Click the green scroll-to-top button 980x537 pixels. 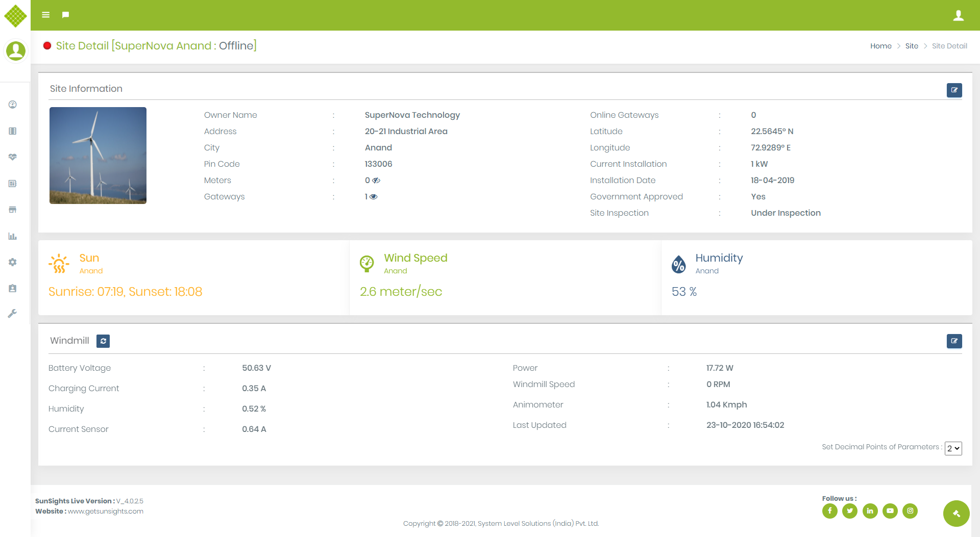point(956,514)
